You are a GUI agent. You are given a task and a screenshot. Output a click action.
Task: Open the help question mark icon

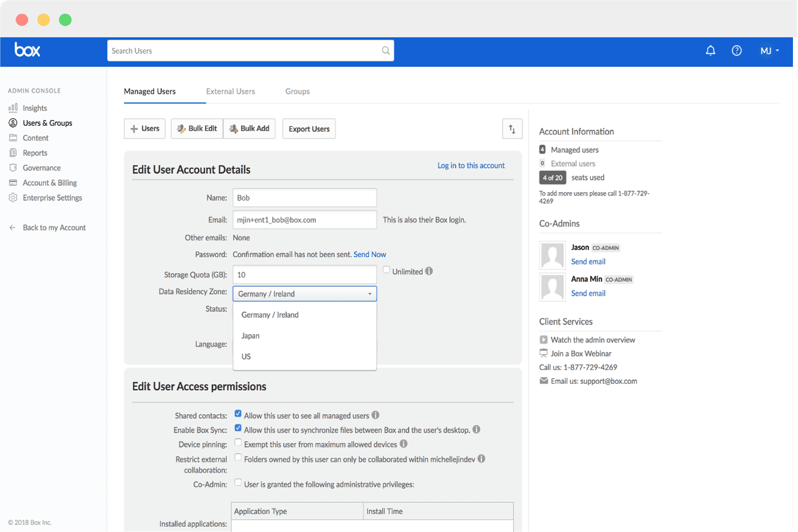[737, 50]
